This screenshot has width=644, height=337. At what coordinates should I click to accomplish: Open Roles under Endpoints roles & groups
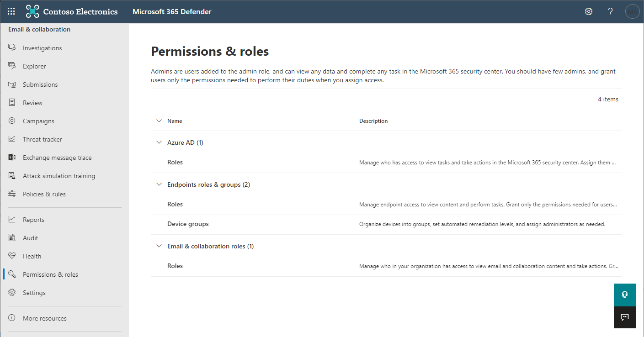click(x=175, y=204)
